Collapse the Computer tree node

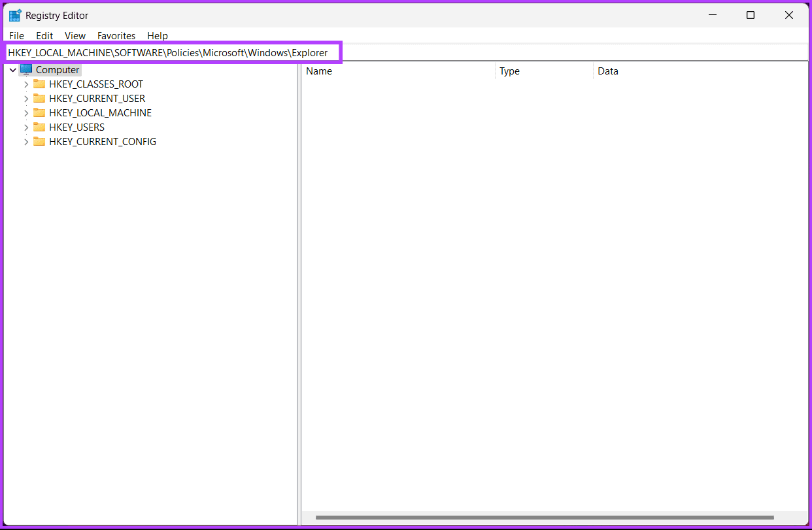(x=13, y=70)
